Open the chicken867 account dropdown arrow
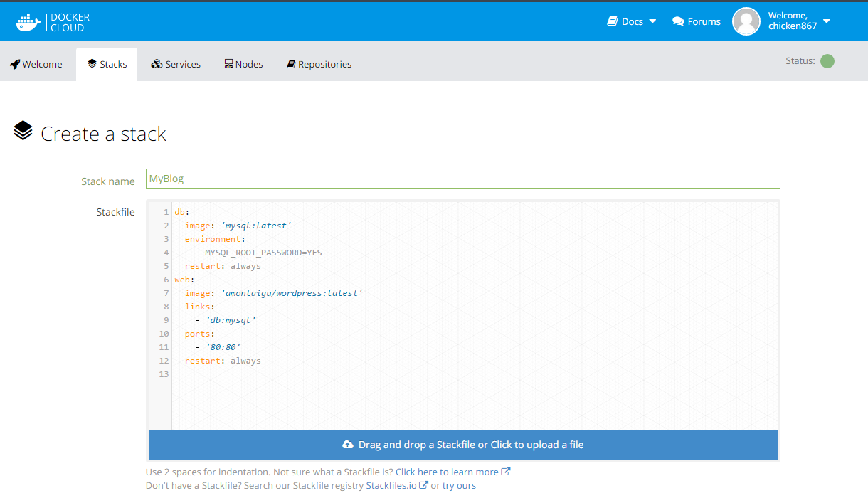 click(x=827, y=21)
